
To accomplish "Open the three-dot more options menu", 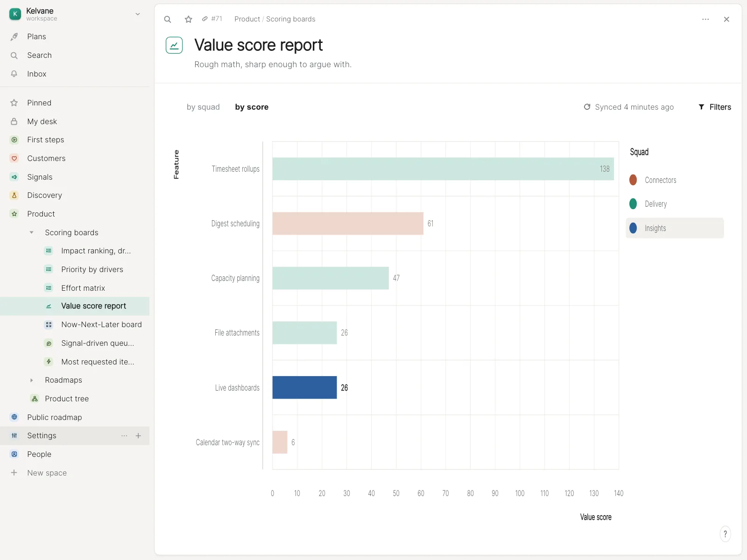I will (705, 19).
